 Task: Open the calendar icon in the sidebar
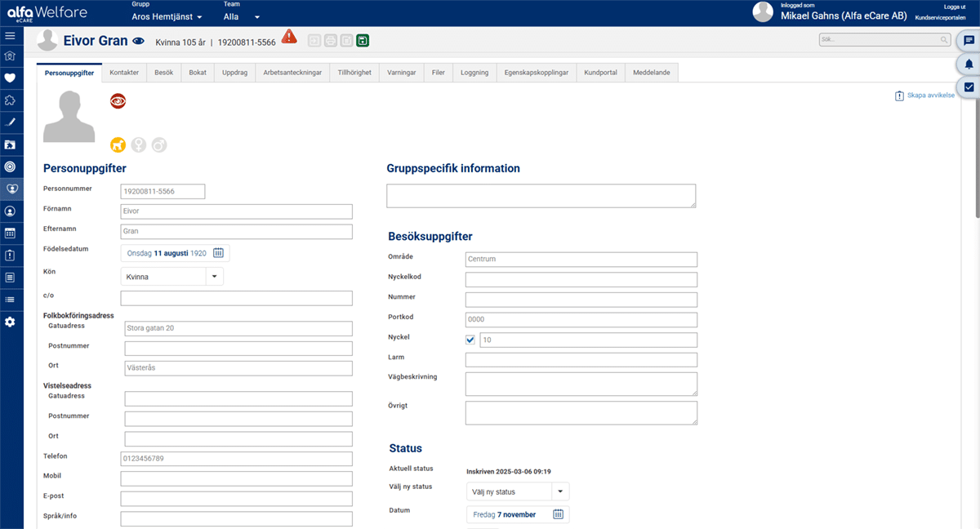[11, 233]
